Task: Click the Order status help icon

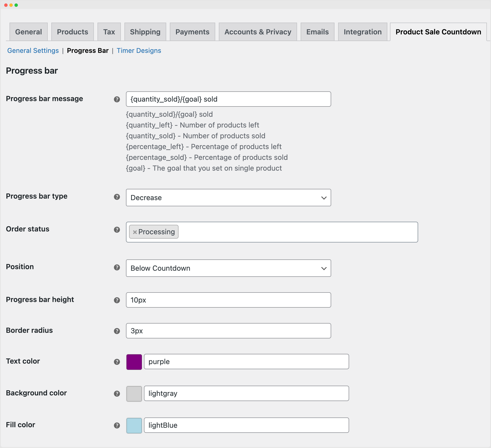Action: pos(117,230)
